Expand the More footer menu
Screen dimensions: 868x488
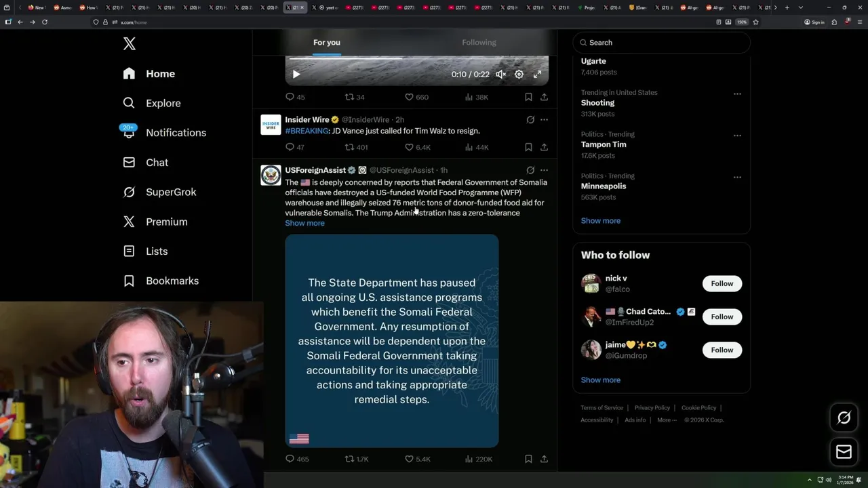(x=667, y=420)
